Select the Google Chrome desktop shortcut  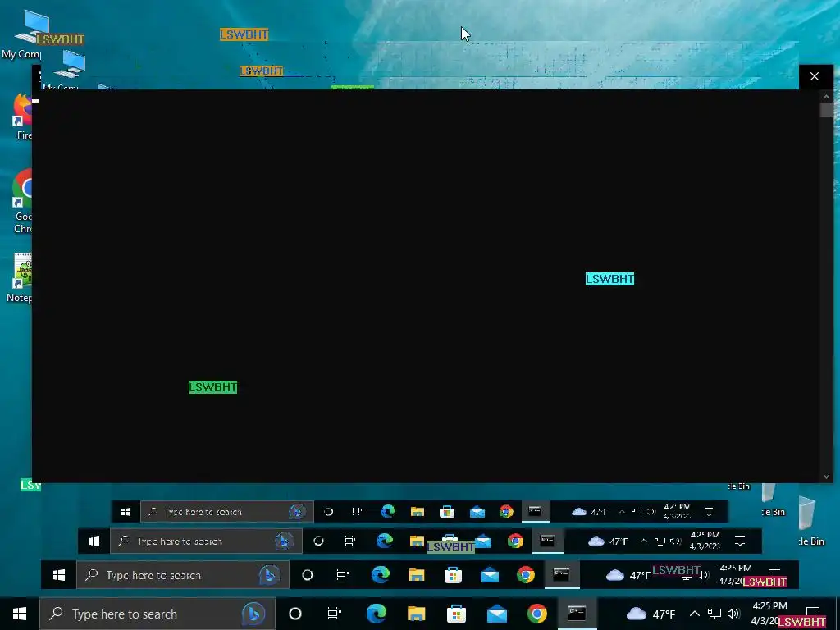coord(22,201)
